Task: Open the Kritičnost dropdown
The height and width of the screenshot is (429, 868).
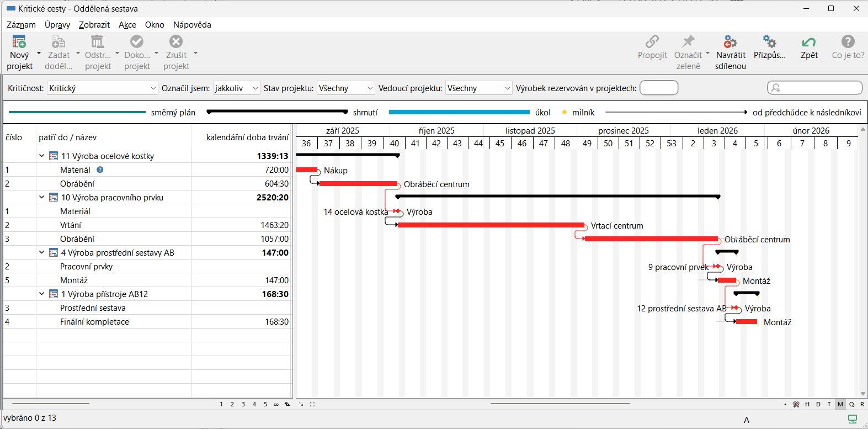Action: click(102, 88)
